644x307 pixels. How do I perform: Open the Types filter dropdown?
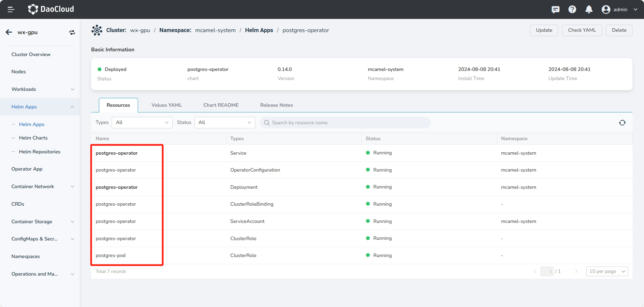pyautogui.click(x=142, y=123)
